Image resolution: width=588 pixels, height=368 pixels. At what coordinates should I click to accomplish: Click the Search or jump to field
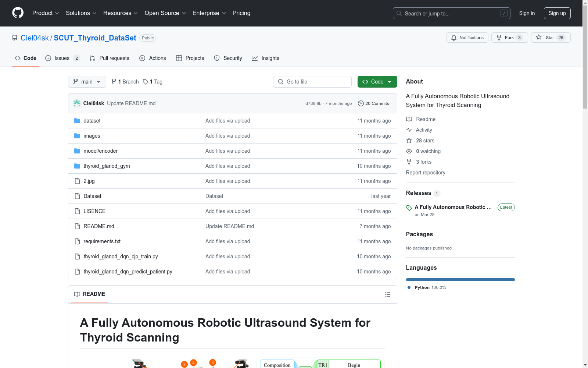point(452,13)
